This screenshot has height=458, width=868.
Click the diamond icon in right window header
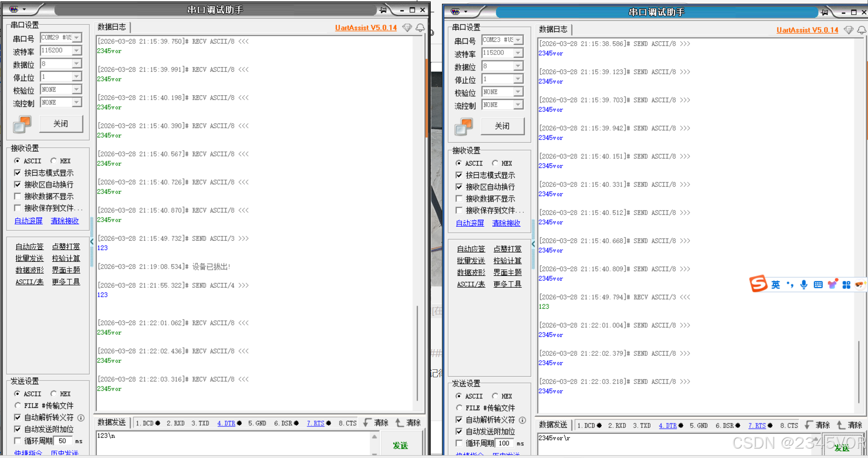pyautogui.click(x=849, y=31)
